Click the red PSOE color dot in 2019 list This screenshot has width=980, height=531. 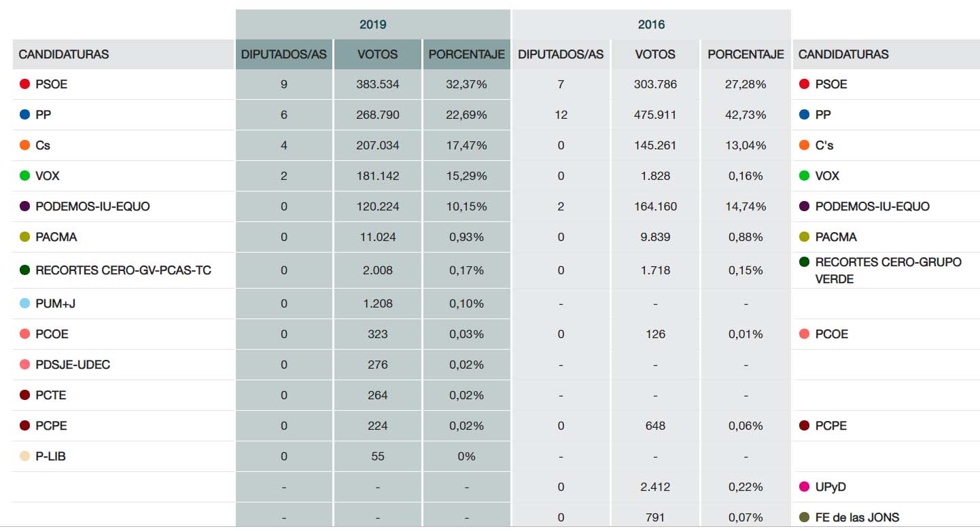[25, 84]
